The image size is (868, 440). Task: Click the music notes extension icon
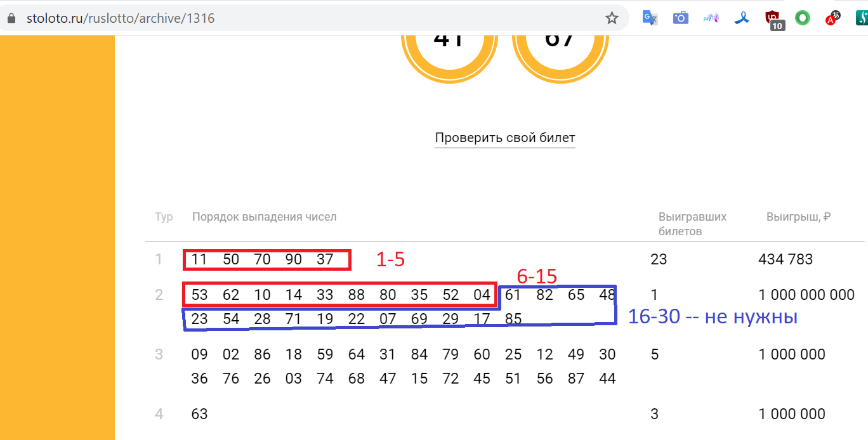coord(711,18)
